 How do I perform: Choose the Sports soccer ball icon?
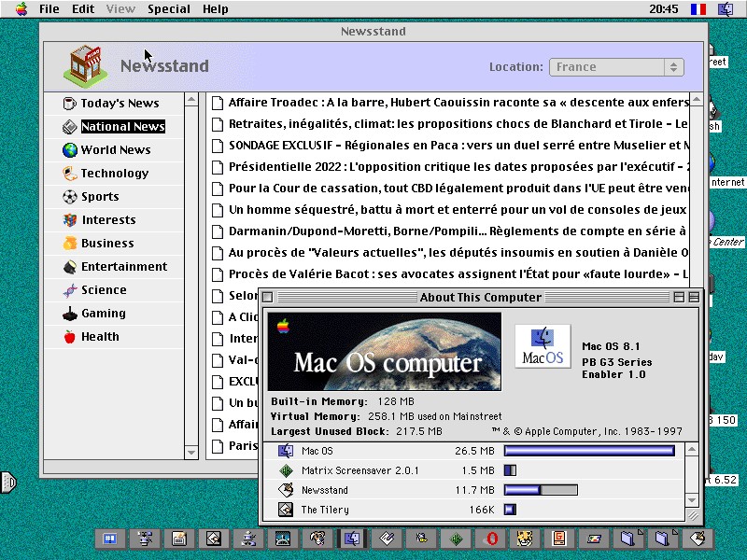click(x=69, y=197)
